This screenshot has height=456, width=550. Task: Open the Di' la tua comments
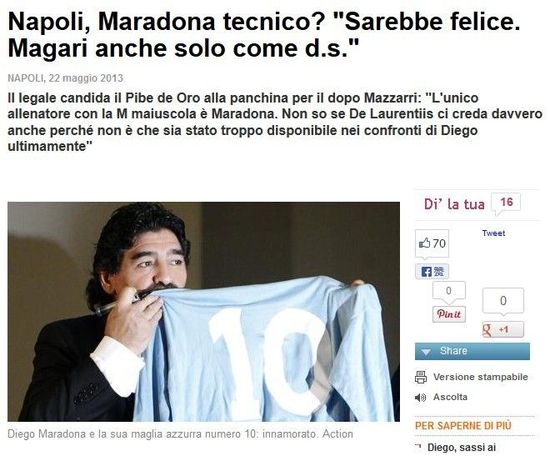click(454, 204)
